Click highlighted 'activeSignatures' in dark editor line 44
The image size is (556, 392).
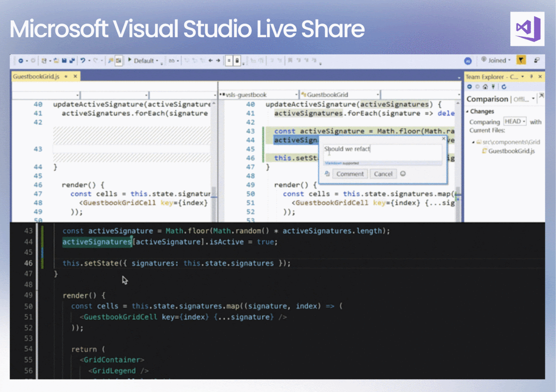(97, 242)
